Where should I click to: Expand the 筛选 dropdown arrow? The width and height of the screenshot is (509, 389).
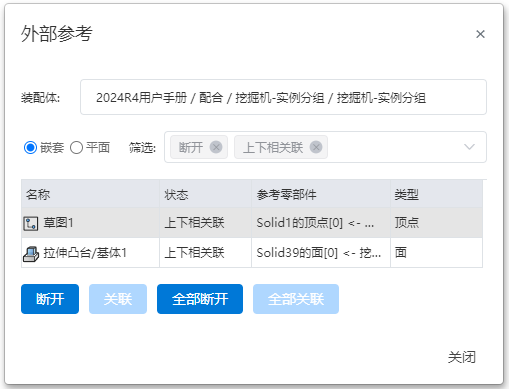coord(469,147)
